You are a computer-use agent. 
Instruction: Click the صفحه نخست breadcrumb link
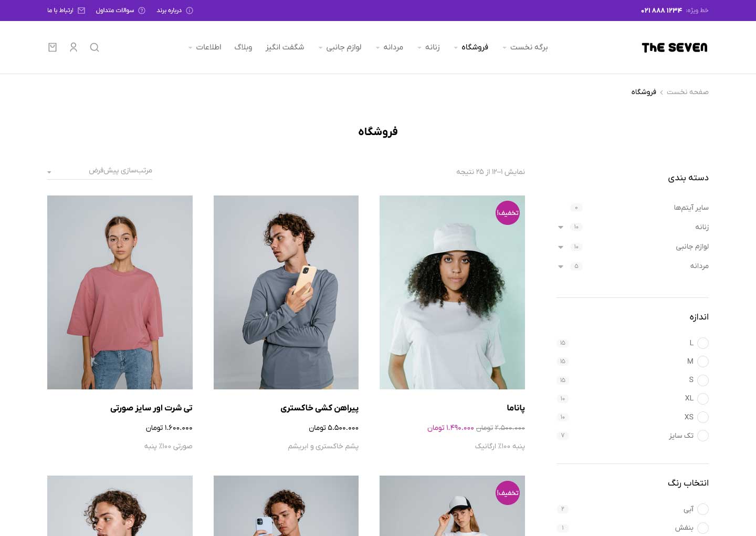pyautogui.click(x=688, y=92)
